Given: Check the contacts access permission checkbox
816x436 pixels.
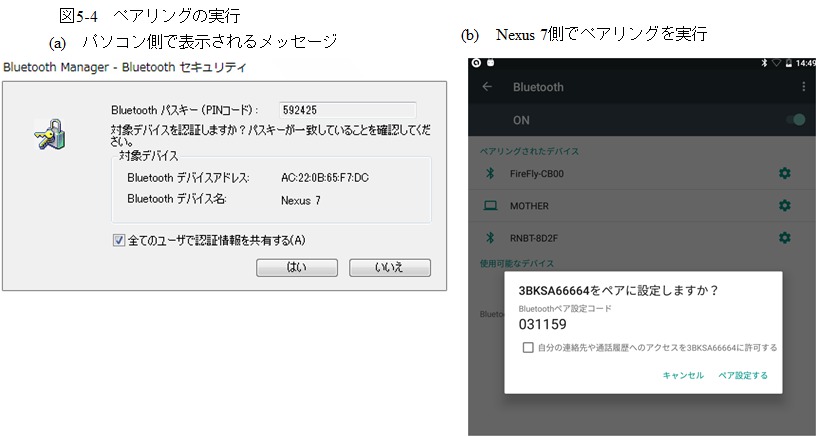Looking at the screenshot, I should tap(528, 347).
